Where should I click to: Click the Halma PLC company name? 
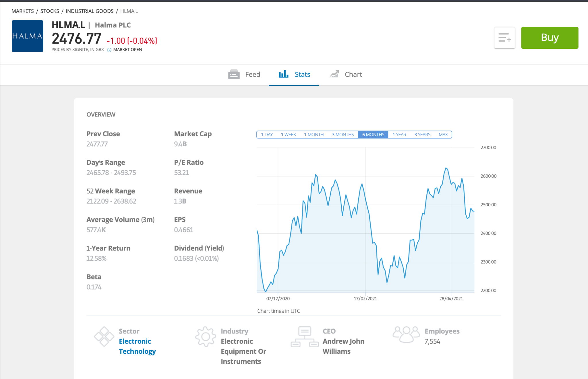pos(113,25)
